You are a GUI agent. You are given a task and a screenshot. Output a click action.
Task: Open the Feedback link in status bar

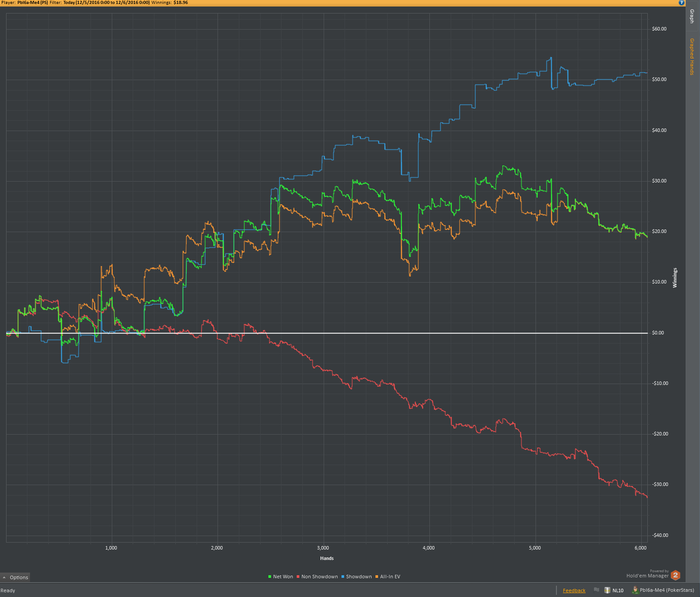pos(574,590)
